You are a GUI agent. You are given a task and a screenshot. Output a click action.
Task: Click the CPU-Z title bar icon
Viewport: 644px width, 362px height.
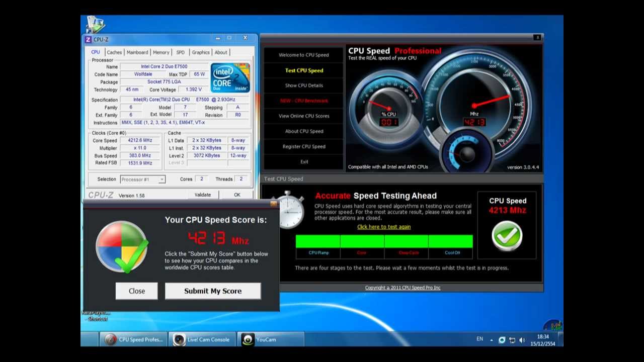(88, 39)
